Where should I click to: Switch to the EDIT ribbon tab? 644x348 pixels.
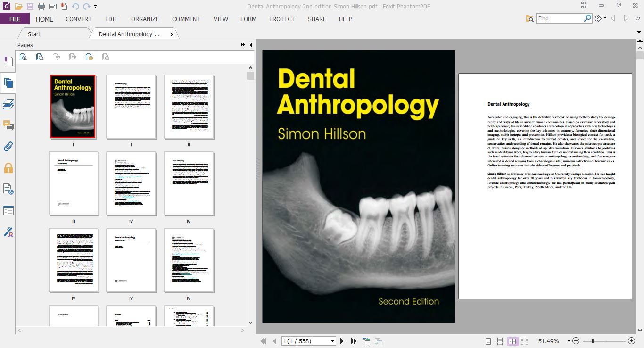111,19
